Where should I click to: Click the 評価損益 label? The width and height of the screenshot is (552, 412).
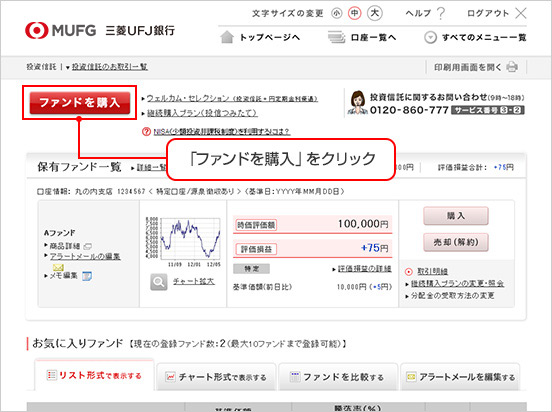click(256, 249)
